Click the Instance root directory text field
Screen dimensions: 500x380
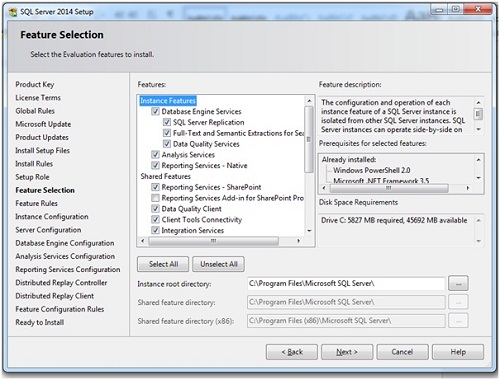346,284
